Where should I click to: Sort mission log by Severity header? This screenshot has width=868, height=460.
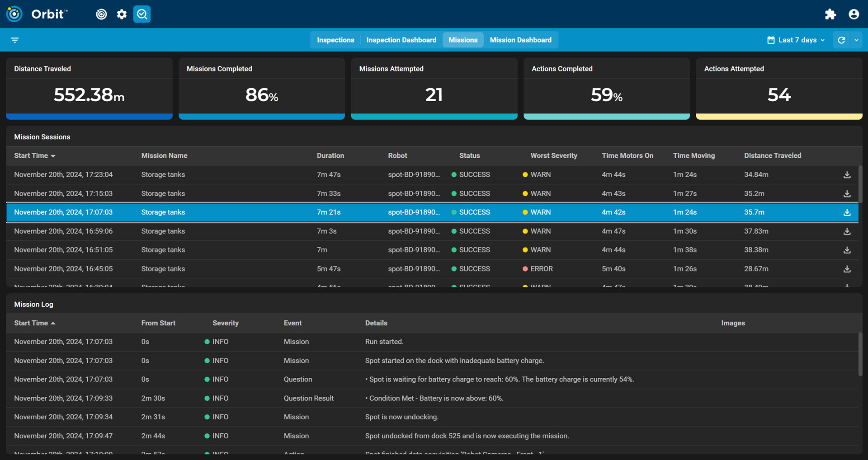tap(225, 323)
